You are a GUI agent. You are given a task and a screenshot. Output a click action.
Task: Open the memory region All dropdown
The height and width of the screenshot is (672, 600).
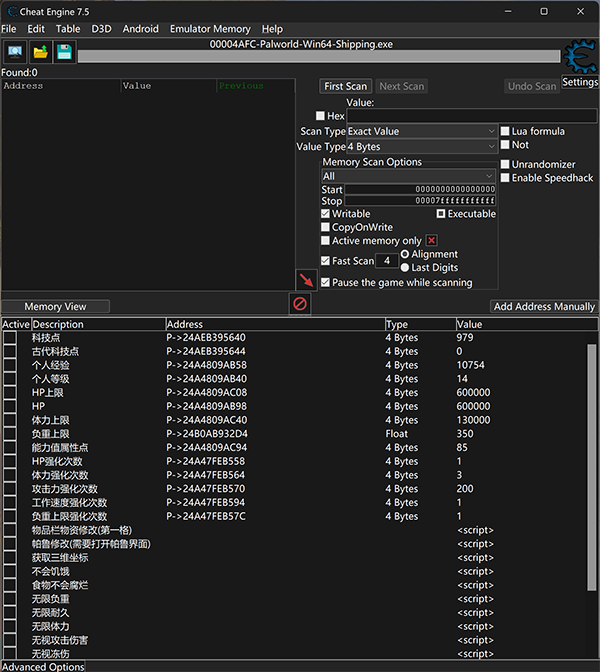pos(408,176)
